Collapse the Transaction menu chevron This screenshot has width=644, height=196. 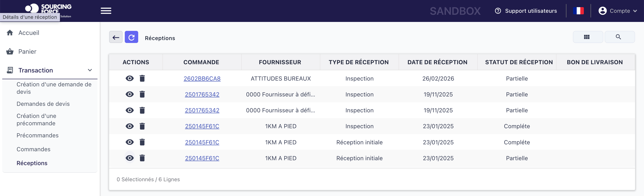pyautogui.click(x=90, y=70)
